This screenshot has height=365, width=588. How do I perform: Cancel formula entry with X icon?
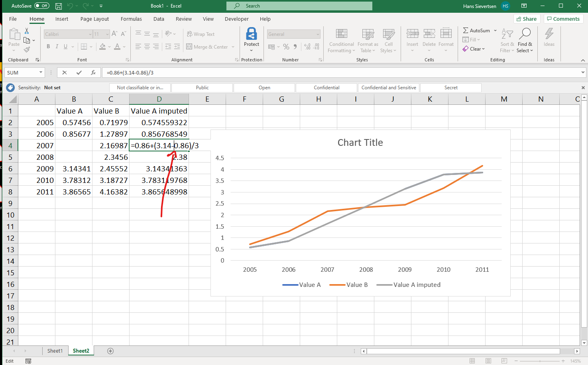[65, 73]
